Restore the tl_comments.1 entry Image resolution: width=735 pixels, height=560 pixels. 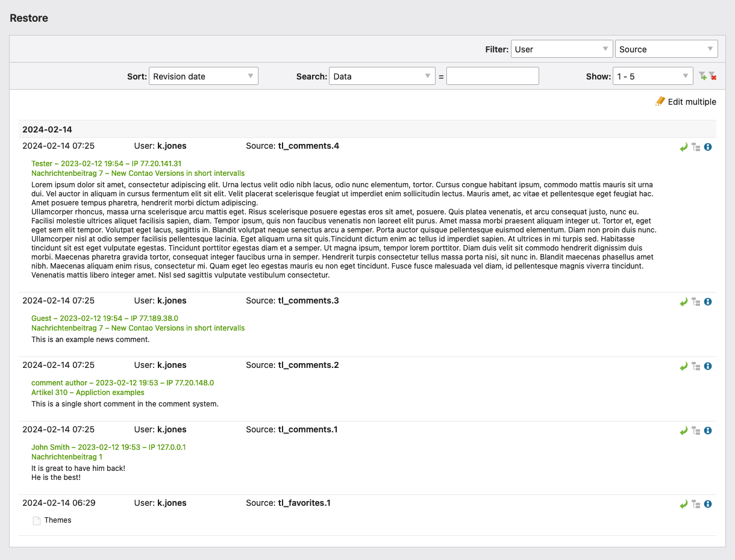[684, 431]
